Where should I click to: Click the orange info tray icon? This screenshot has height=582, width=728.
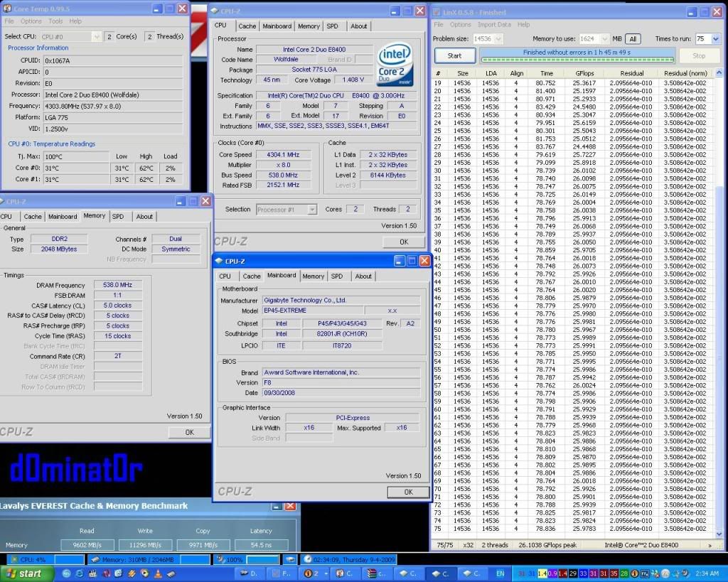(634, 573)
